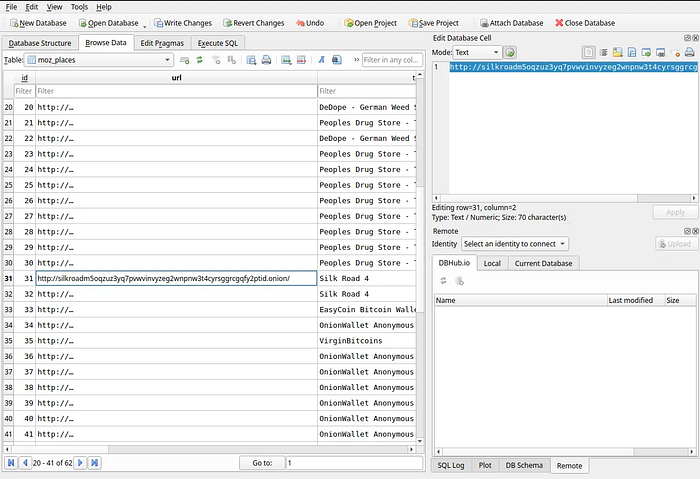Go to next page of records
This screenshot has height=479, width=700.
coord(80,463)
